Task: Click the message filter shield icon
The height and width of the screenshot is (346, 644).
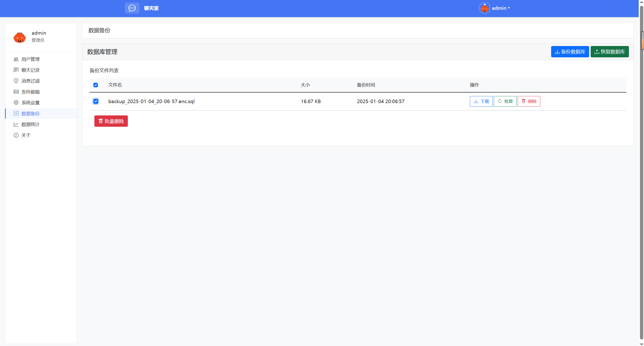Action: pyautogui.click(x=16, y=81)
